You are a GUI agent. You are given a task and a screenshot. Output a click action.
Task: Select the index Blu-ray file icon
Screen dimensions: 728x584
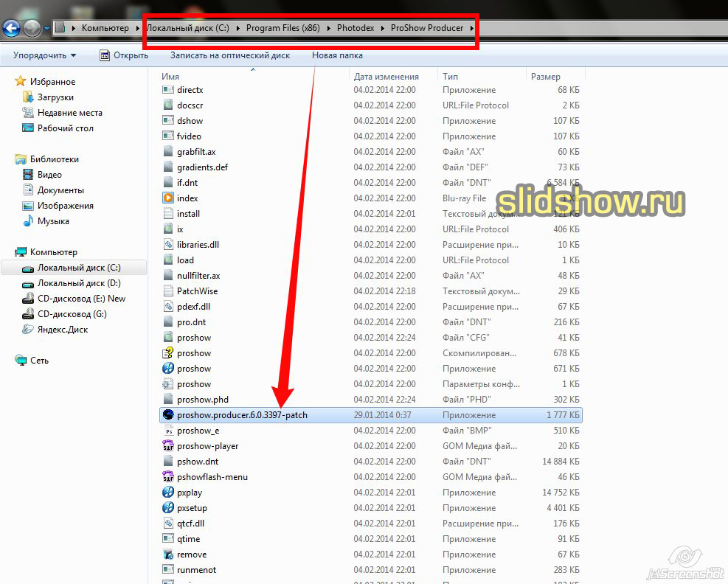coord(167,198)
